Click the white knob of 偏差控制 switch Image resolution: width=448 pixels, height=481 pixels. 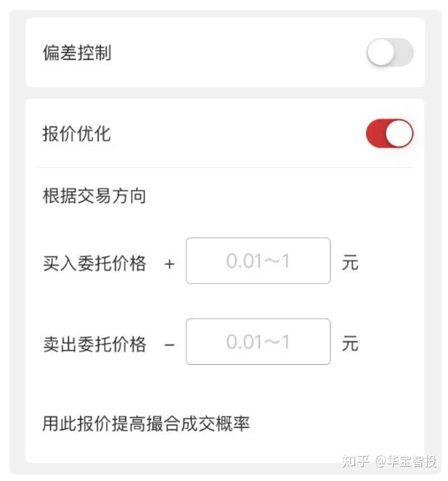pos(380,52)
